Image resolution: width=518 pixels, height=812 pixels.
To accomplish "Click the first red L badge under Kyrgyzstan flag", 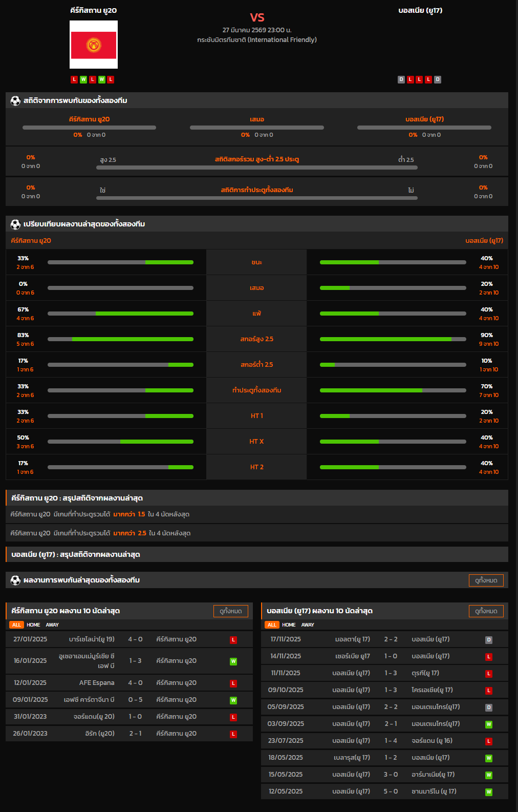I will pos(74,79).
